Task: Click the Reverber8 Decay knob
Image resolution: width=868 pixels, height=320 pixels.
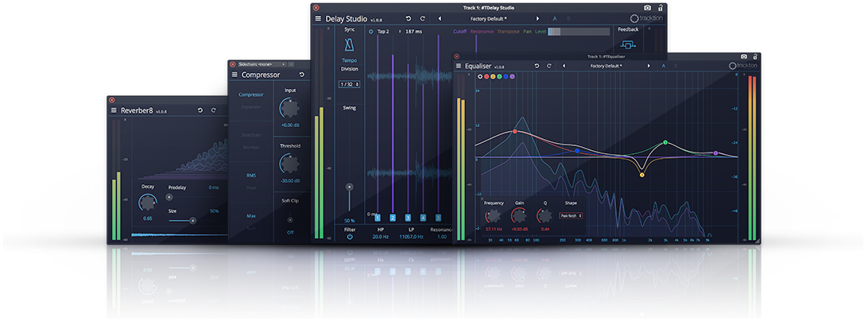Action: click(x=147, y=202)
